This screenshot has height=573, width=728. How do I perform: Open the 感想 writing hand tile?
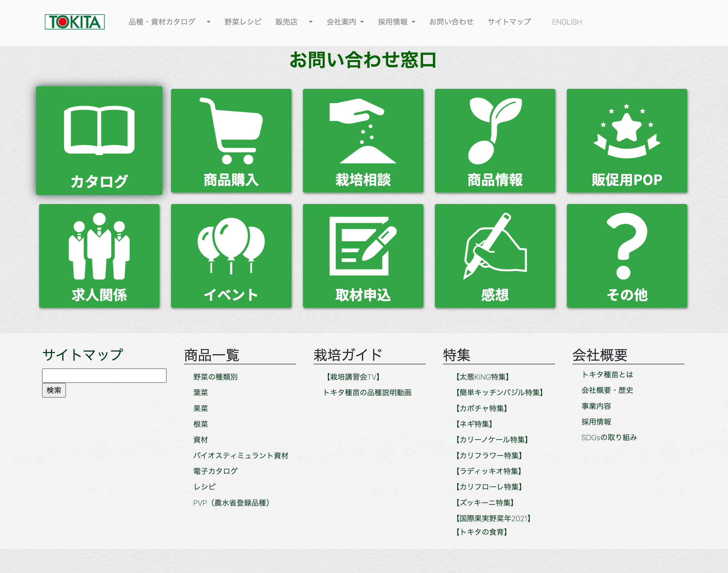coord(495,256)
